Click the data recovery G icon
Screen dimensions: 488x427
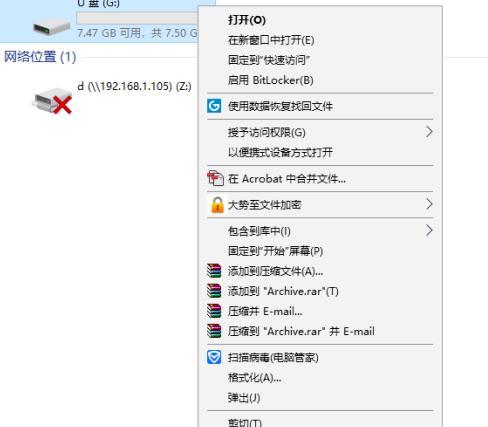point(214,106)
